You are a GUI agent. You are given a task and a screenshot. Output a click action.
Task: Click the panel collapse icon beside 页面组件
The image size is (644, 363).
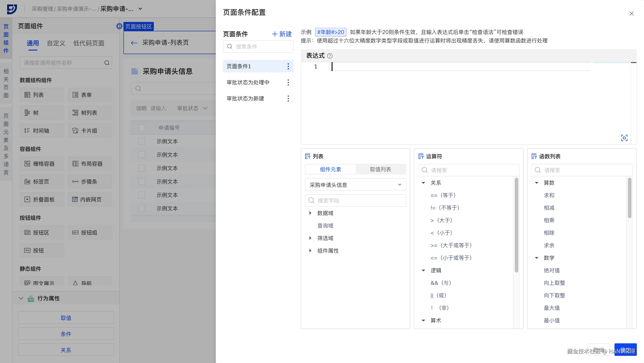119,26
